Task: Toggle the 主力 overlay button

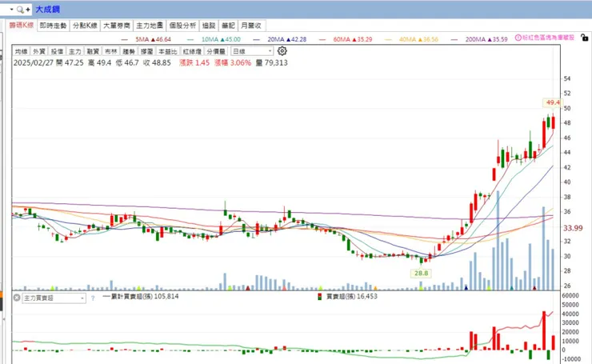Action: 74,51
